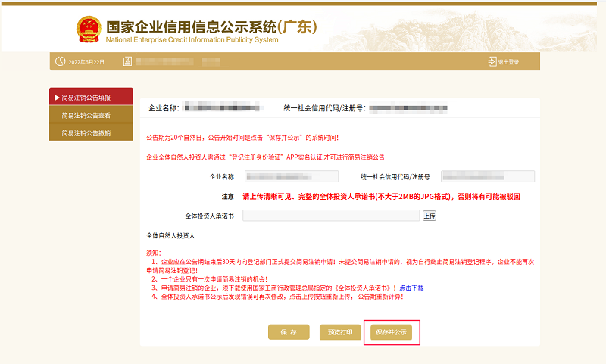Screen dimensions: 606x364
Task: Open the 简易注销公告查看 menu item
Action: click(x=90, y=116)
